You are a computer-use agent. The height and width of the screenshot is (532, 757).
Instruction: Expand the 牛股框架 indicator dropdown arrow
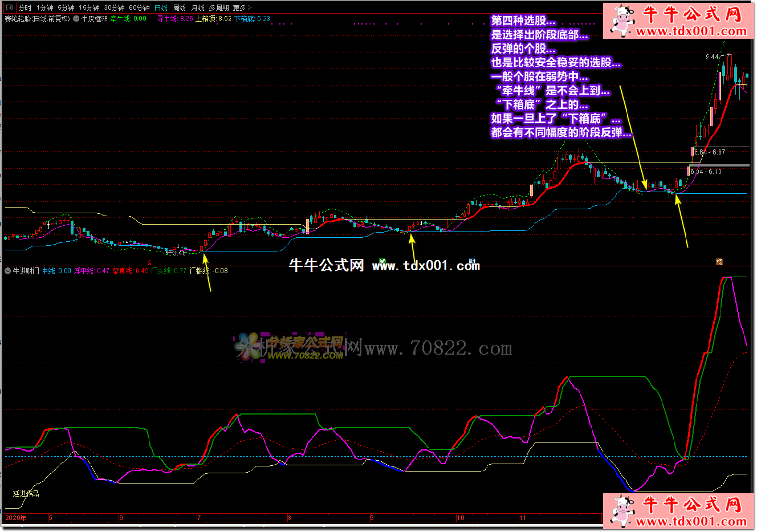(76, 19)
